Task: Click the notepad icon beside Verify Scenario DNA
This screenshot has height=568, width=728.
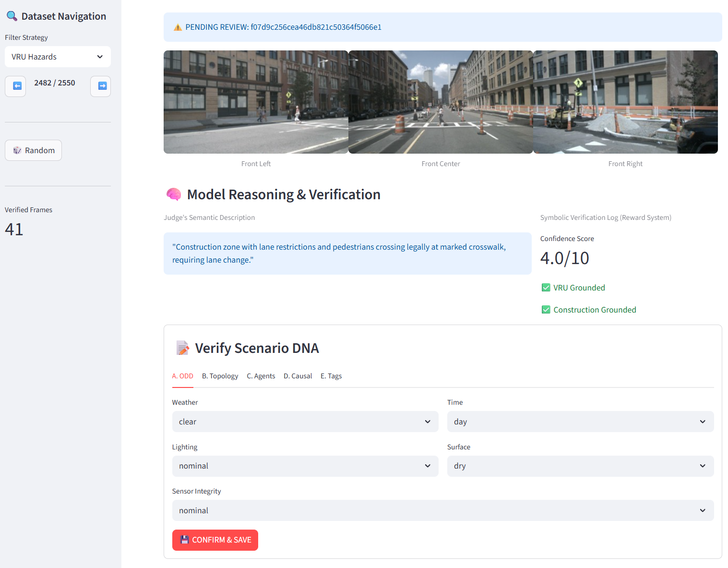Action: (182, 348)
